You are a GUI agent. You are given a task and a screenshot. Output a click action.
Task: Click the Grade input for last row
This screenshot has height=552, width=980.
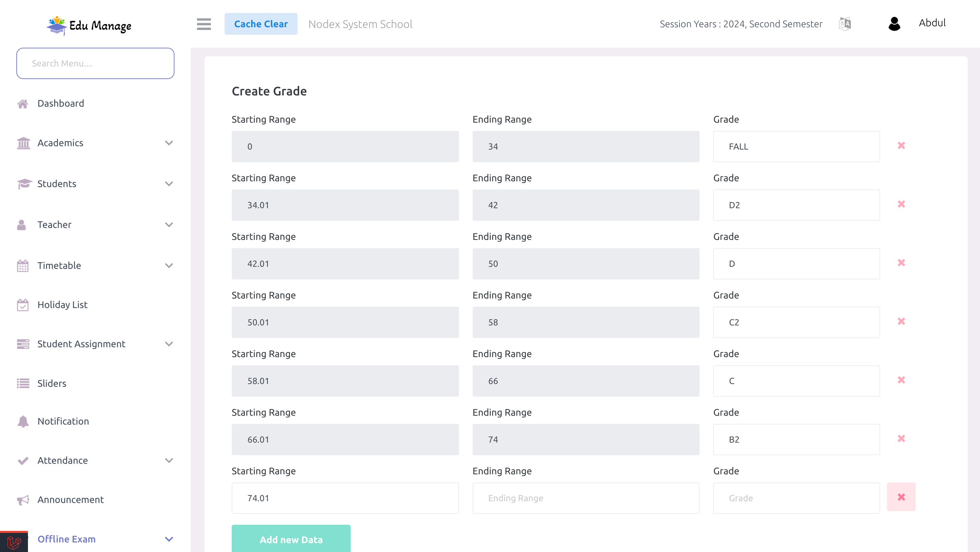796,498
